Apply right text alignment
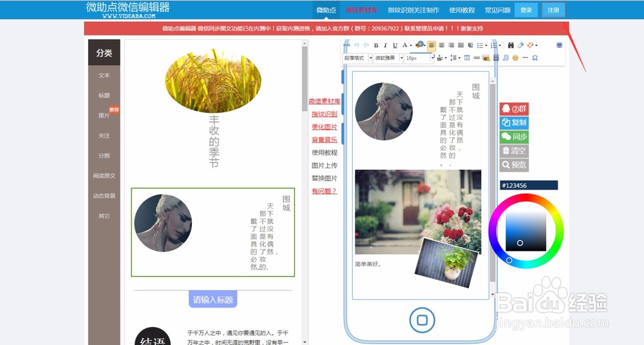The image size is (644, 345). coord(451,45)
